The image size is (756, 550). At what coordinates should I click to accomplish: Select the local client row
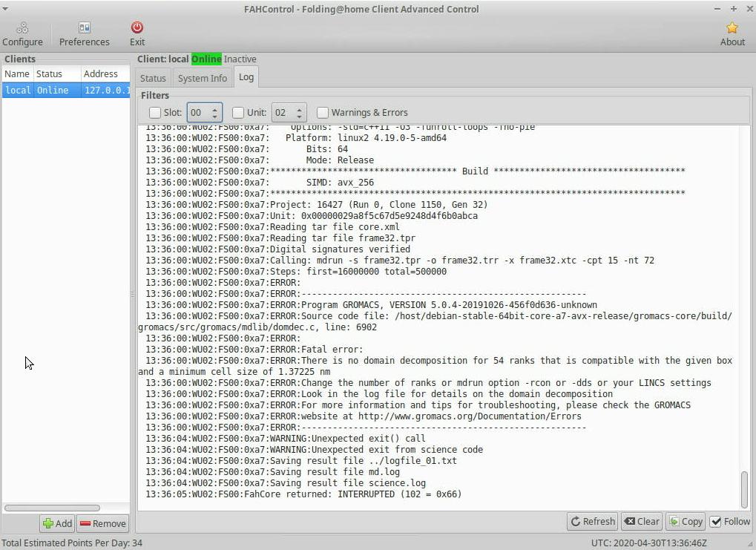(x=66, y=91)
